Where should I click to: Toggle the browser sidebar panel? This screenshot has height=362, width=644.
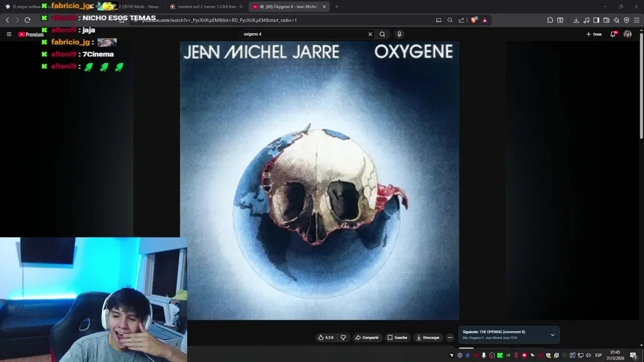[596, 20]
